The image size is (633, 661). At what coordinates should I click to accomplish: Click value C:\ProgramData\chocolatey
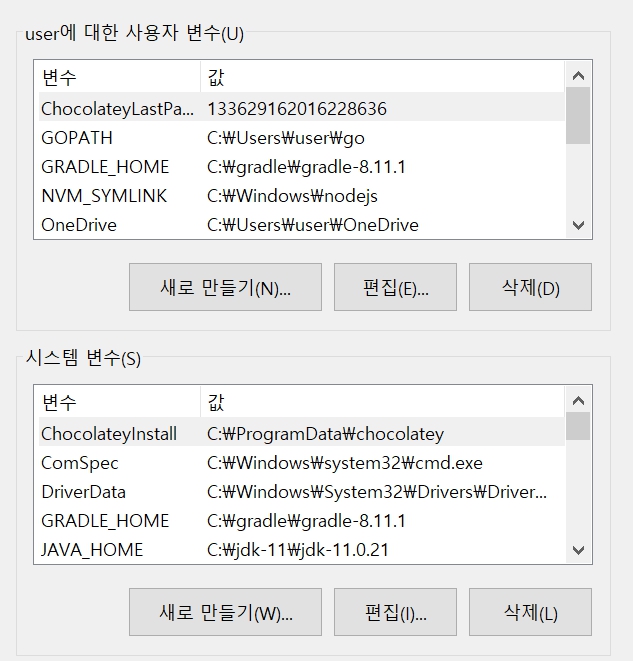(x=325, y=434)
